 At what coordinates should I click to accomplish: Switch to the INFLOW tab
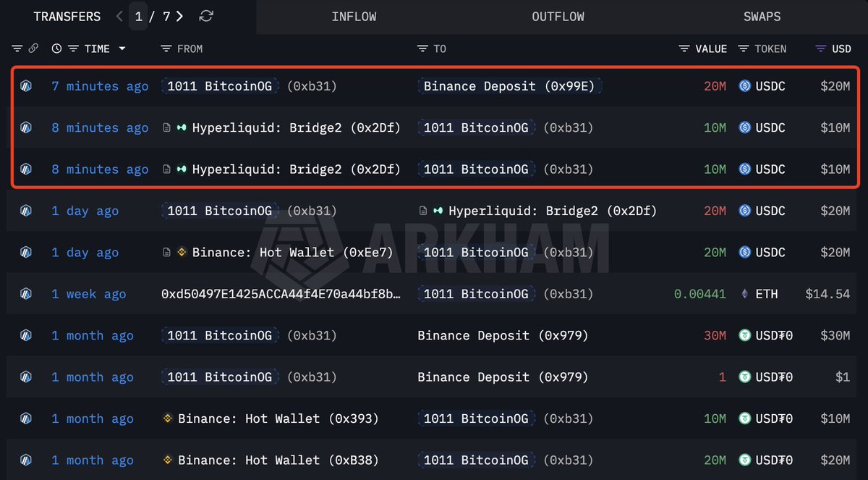pyautogui.click(x=354, y=17)
